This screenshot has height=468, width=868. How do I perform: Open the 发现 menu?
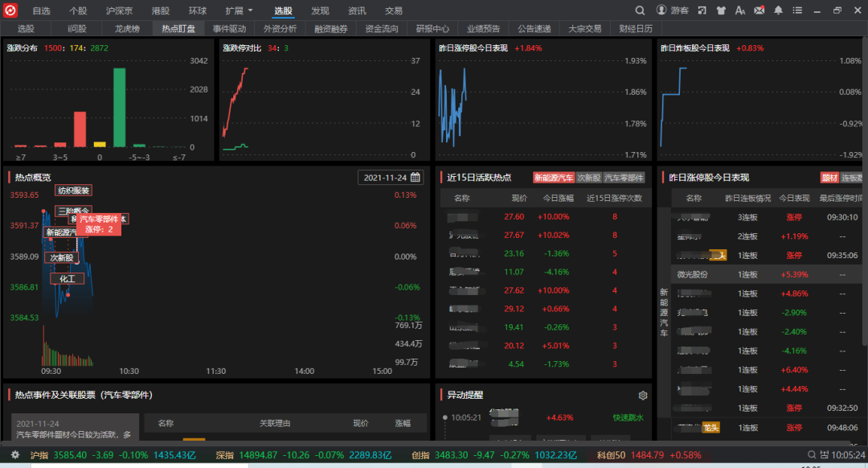coord(320,10)
